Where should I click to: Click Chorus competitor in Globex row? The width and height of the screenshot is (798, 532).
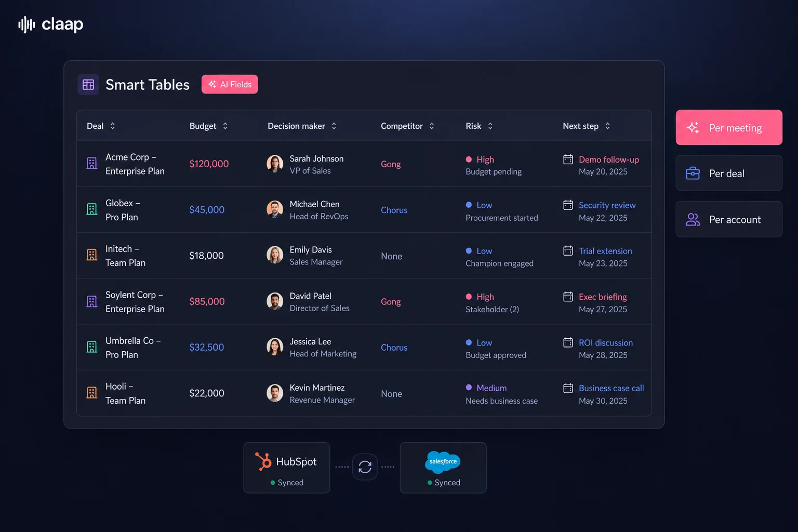click(x=394, y=210)
